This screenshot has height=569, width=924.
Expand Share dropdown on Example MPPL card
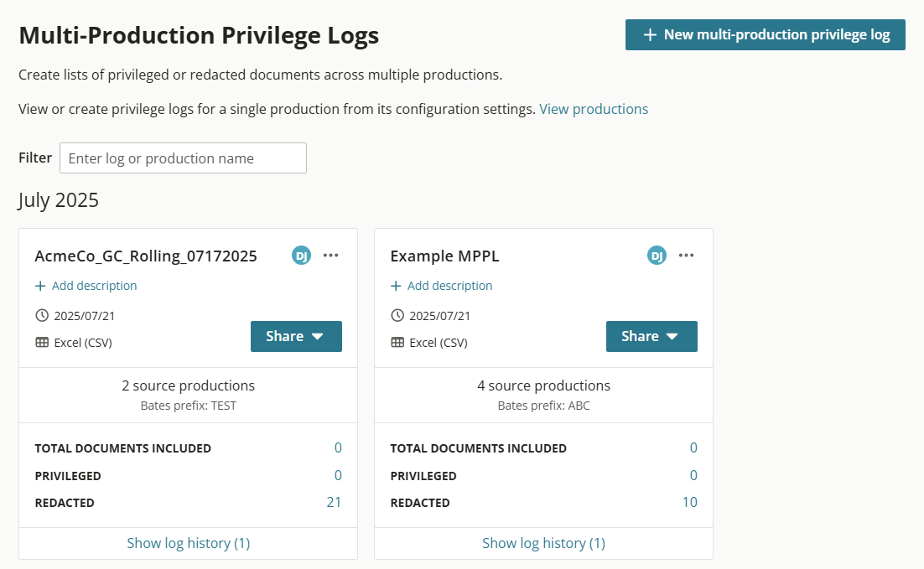(x=651, y=336)
